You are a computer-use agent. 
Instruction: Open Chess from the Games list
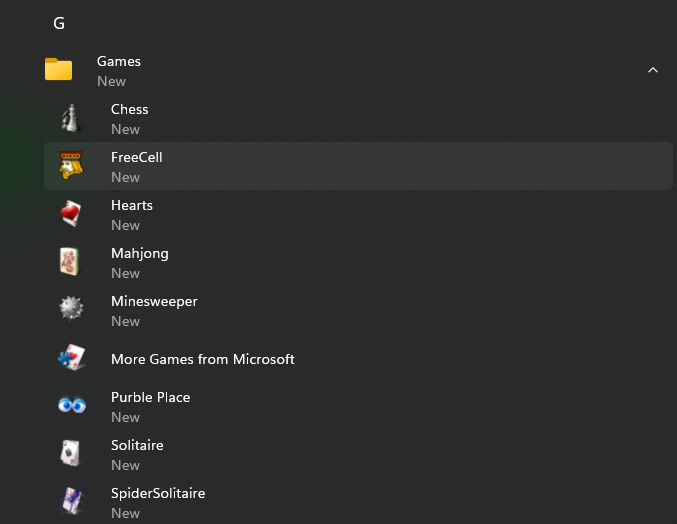pyautogui.click(x=130, y=109)
